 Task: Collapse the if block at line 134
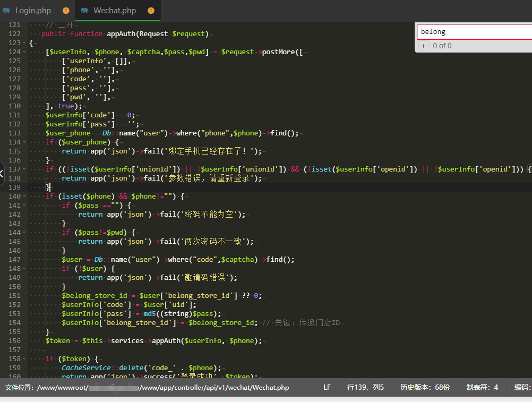pyautogui.click(x=24, y=142)
